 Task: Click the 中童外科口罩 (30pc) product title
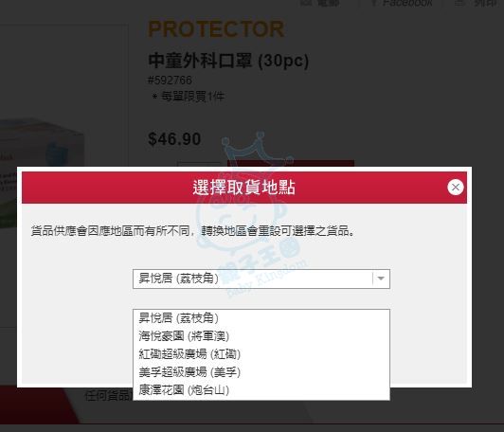(x=228, y=61)
